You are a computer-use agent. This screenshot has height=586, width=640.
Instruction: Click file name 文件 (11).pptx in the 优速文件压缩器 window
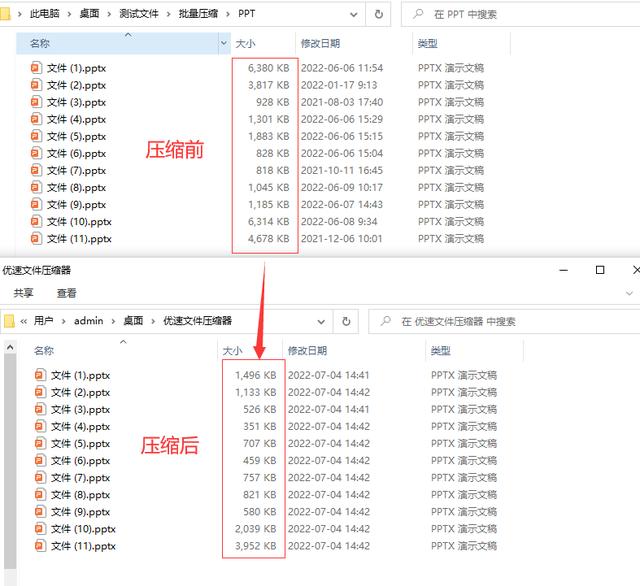(83, 546)
